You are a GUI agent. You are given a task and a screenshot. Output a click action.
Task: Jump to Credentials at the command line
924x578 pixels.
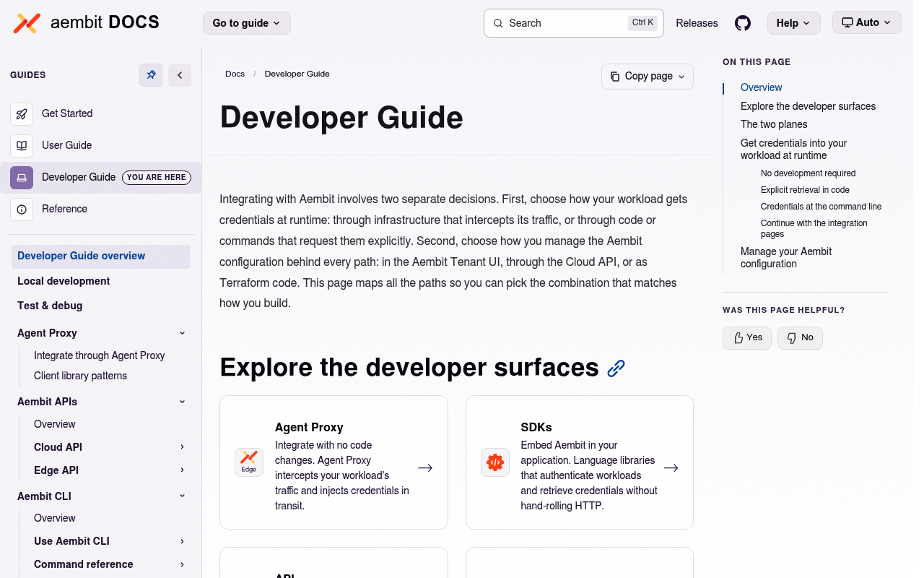pos(821,207)
